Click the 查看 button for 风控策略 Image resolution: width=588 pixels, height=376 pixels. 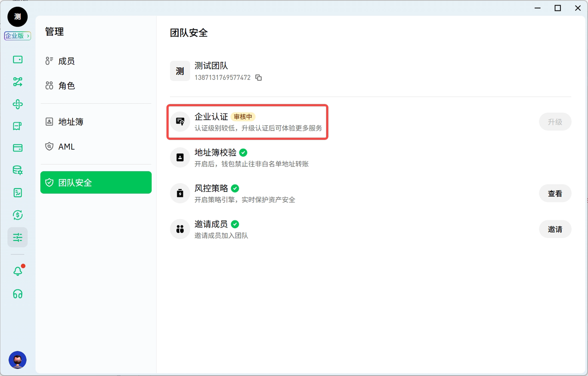coord(555,194)
